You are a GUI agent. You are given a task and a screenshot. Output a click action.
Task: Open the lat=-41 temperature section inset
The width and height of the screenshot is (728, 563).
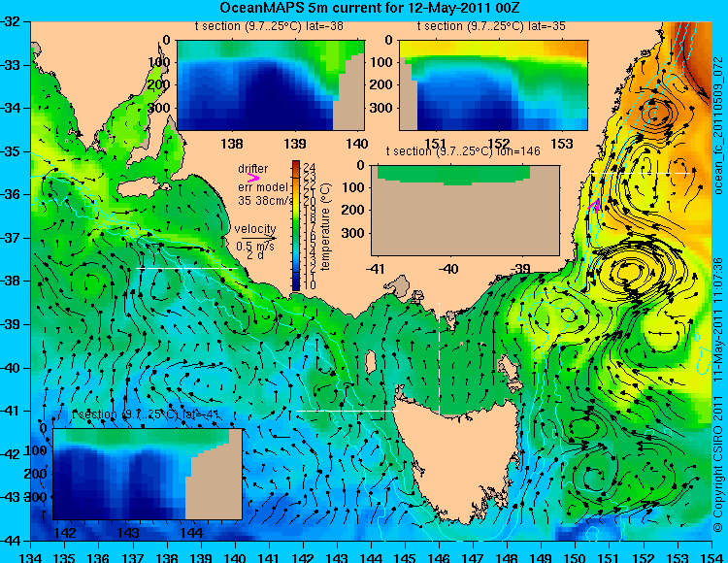[148, 474]
